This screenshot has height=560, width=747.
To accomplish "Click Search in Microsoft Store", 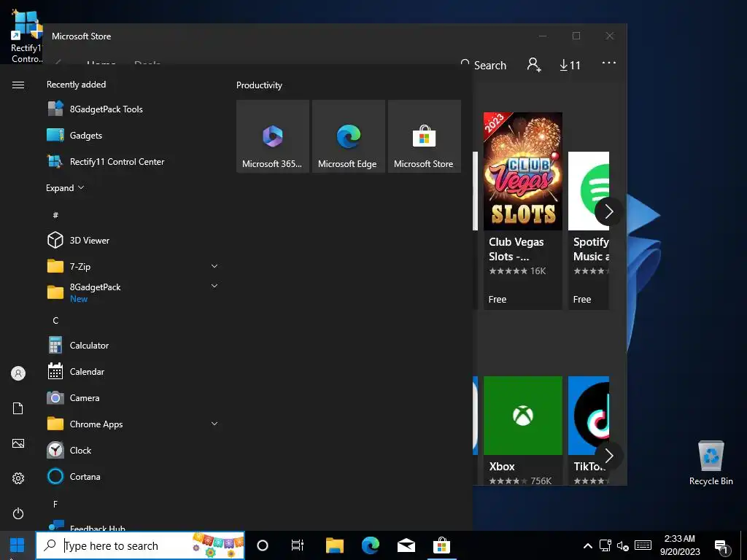I will point(484,65).
